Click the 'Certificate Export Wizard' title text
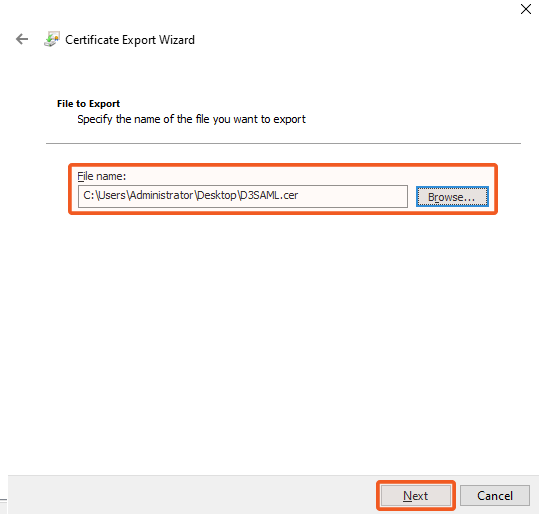Screen dimensions: 539x514 point(130,40)
